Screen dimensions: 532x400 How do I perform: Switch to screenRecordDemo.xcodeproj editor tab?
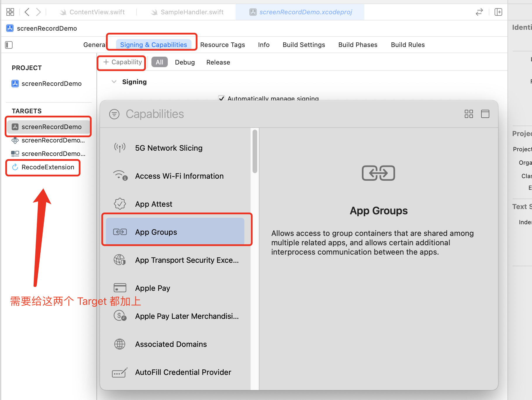click(300, 12)
